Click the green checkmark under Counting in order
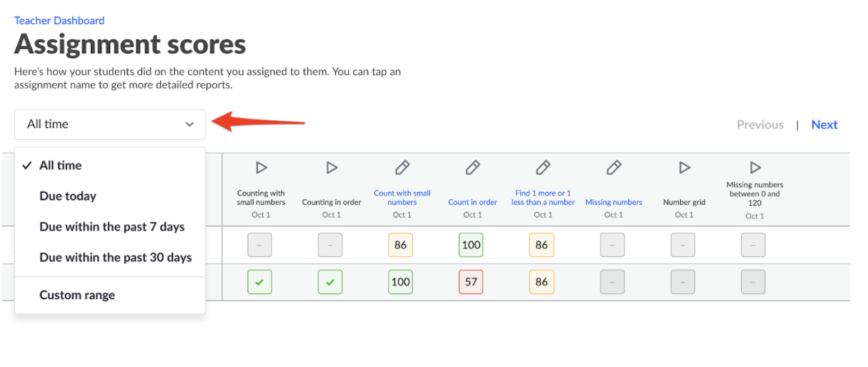Viewport: 868px width, 367px height. point(330,282)
